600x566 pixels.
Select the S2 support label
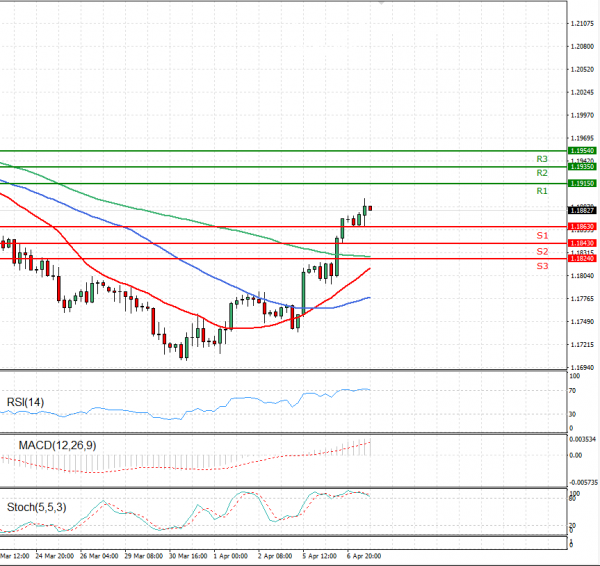541,251
